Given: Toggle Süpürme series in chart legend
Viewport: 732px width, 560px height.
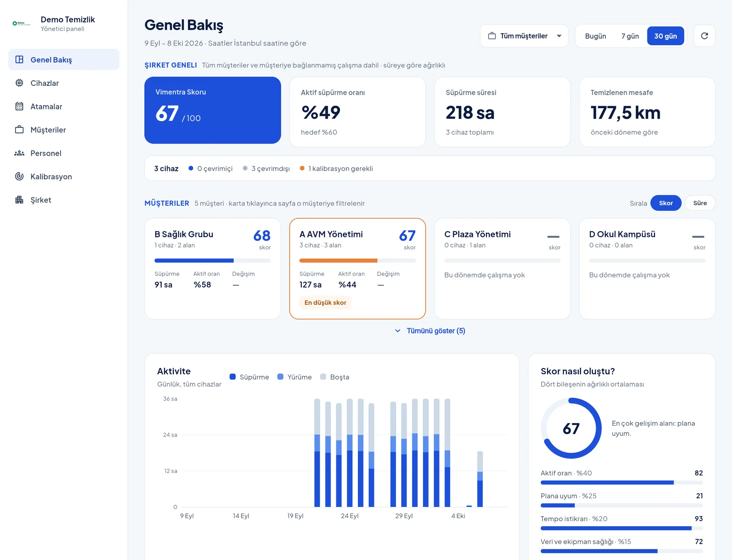Looking at the screenshot, I should [x=249, y=377].
